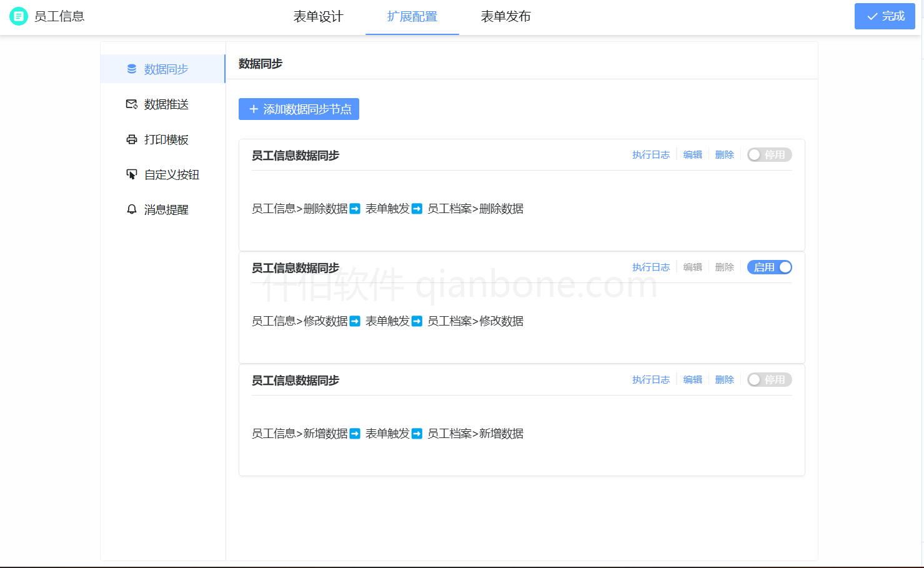The width and height of the screenshot is (924, 568).
Task: Open the 表单发布 tab
Action: (x=505, y=17)
